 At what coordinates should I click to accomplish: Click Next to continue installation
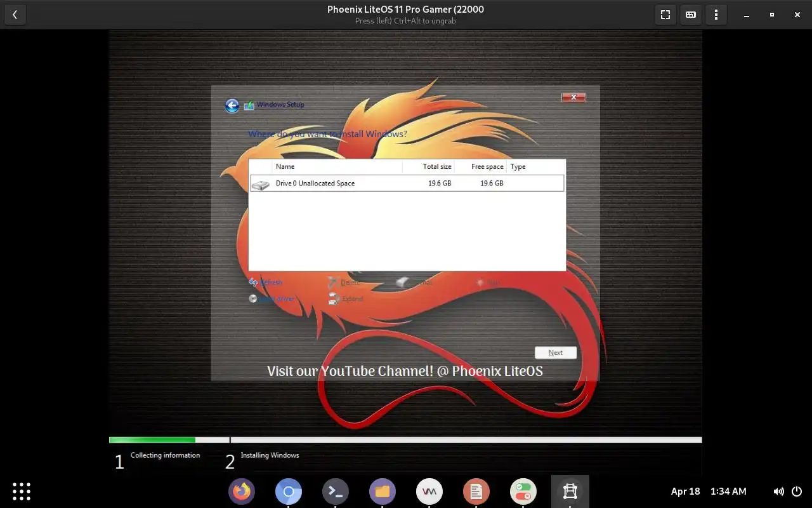coord(556,352)
